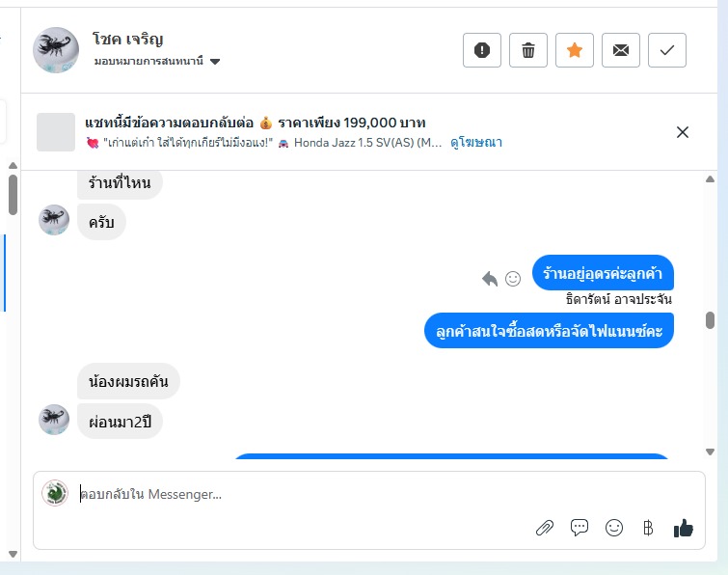Reply to ร้านอยู่อุดรค่ะลูกค้า message with arrow icon

tap(490, 279)
